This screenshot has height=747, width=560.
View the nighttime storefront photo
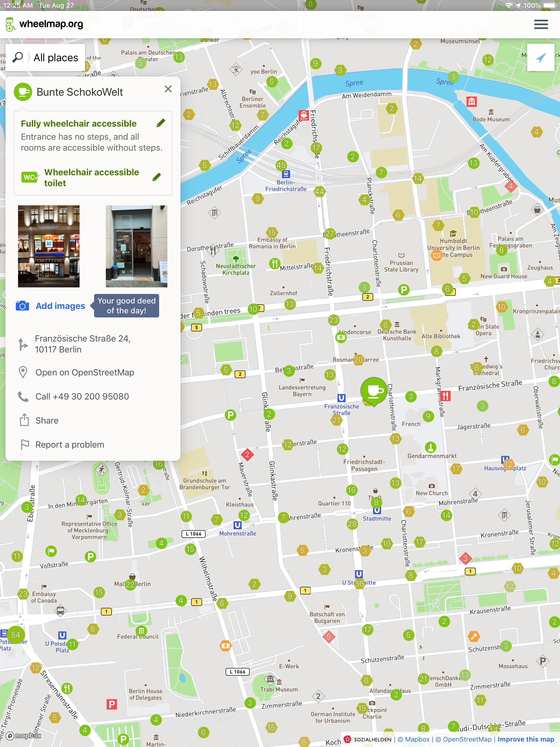tap(49, 246)
